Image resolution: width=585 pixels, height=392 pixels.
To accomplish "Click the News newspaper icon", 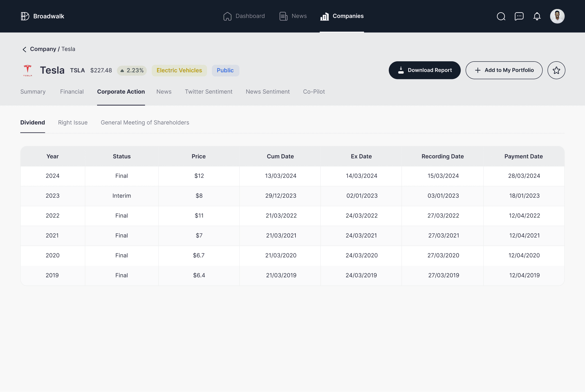I will 283,16.
